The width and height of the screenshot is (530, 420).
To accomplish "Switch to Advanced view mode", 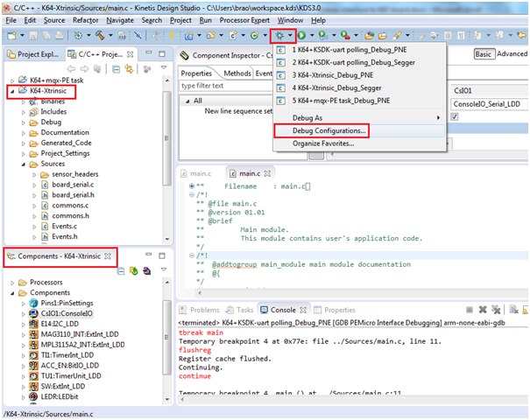I will [x=512, y=54].
